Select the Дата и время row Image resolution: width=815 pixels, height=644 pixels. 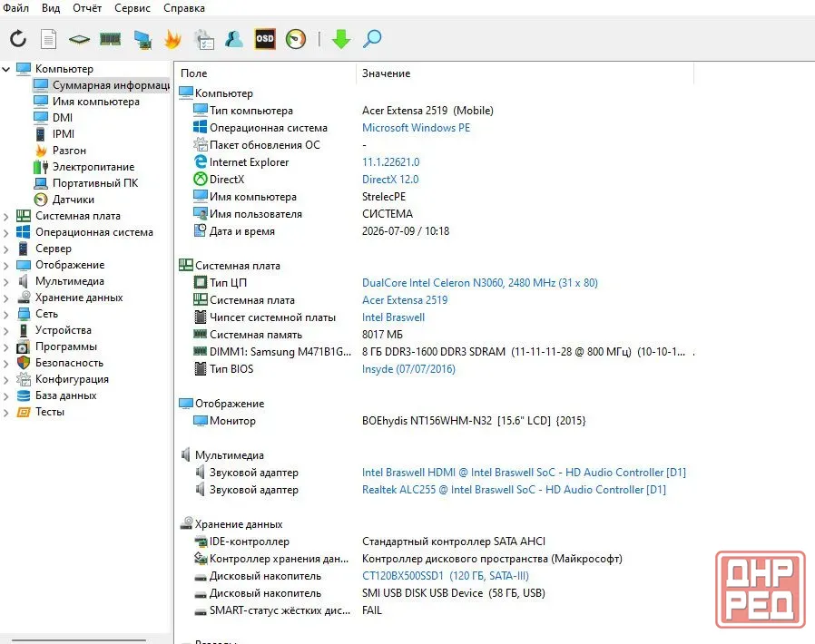[x=436, y=231]
